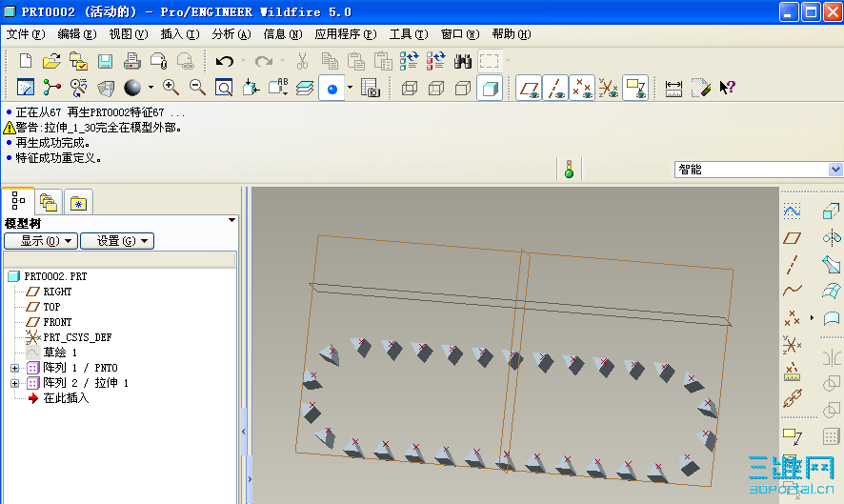Open context-sensitive Help cursor icon
Image resolution: width=844 pixels, height=504 pixels.
pos(727,88)
